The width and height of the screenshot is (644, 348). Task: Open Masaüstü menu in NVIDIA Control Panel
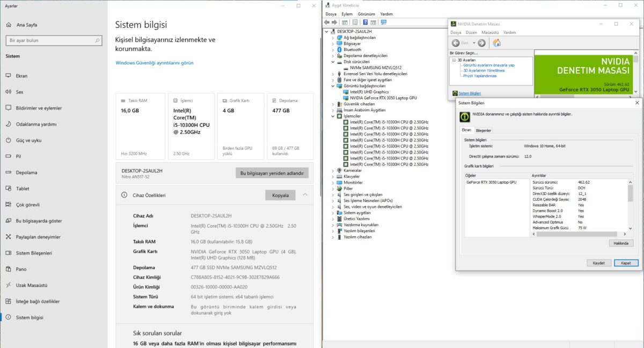(491, 32)
